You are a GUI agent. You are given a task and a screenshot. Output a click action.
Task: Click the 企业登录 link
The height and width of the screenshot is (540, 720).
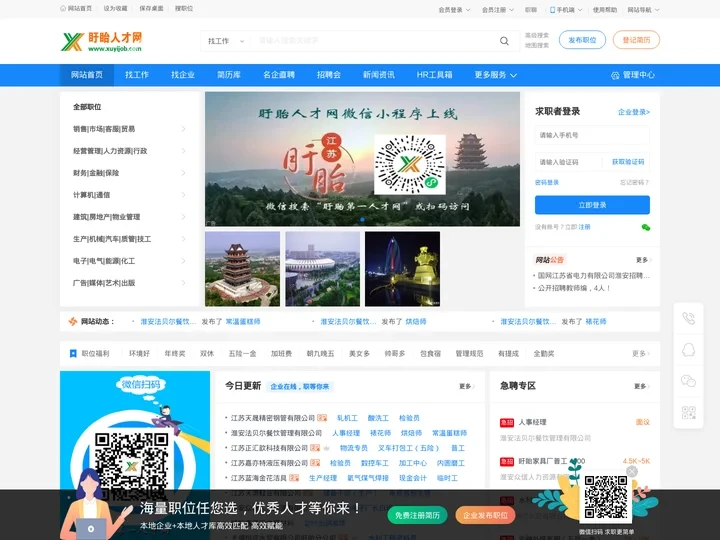tap(634, 112)
